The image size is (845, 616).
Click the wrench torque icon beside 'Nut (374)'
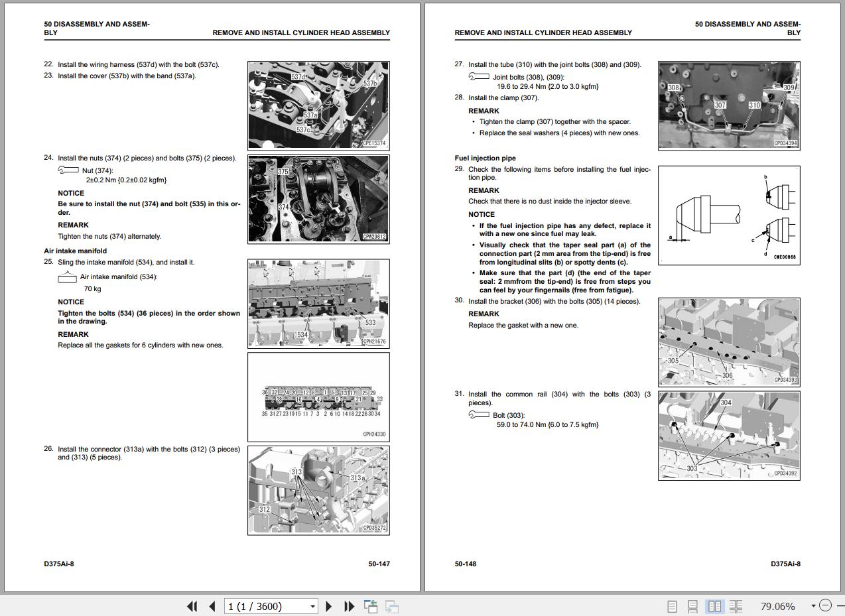[x=68, y=170]
